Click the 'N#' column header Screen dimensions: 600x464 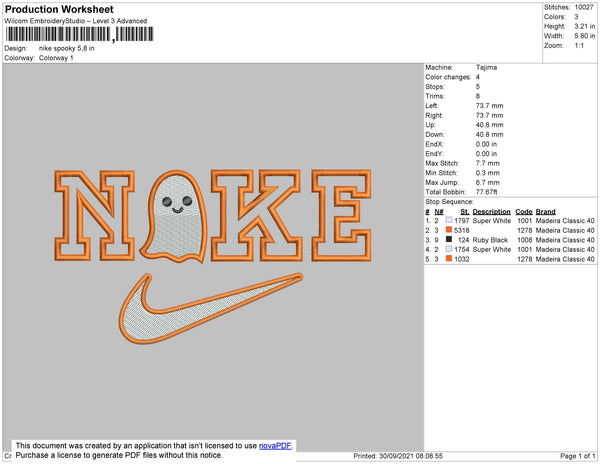click(439, 212)
